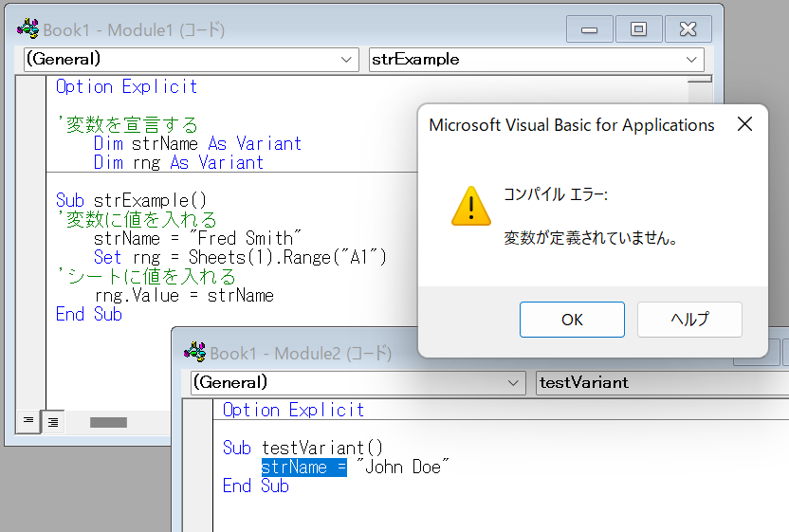Click the strName = "Fred Smith" line
The image size is (789, 532).
[197, 238]
